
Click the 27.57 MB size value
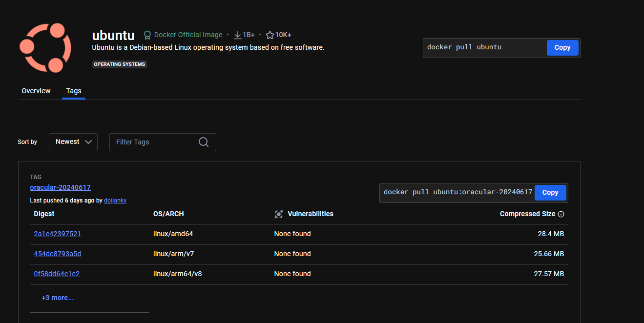[x=549, y=274]
